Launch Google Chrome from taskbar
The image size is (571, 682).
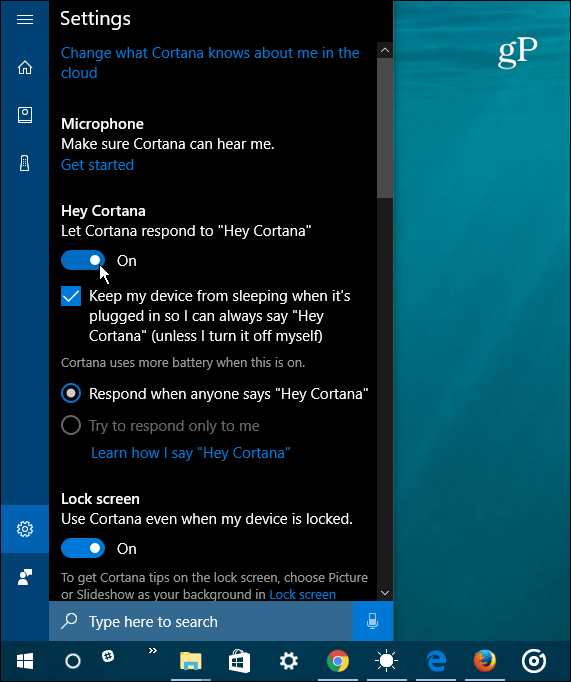pyautogui.click(x=338, y=662)
